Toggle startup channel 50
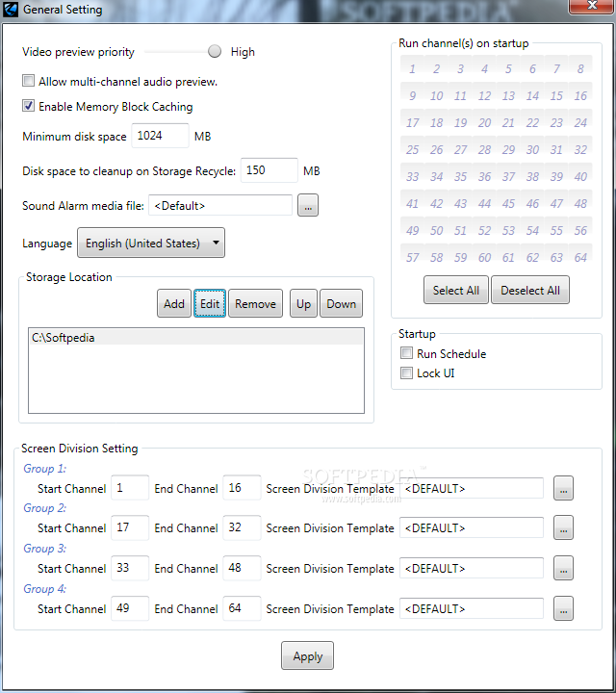616x693 pixels. (x=436, y=230)
